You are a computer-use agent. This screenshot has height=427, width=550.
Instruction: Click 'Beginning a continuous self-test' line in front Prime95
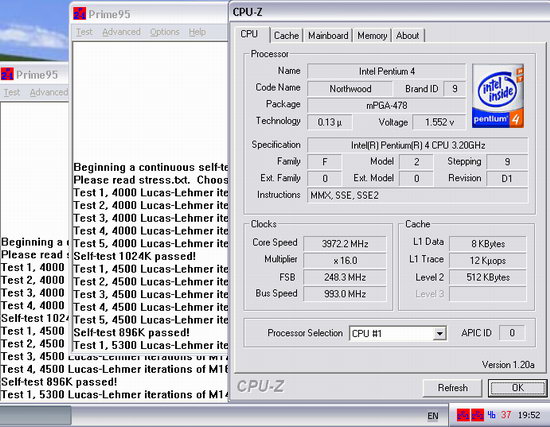pos(150,167)
